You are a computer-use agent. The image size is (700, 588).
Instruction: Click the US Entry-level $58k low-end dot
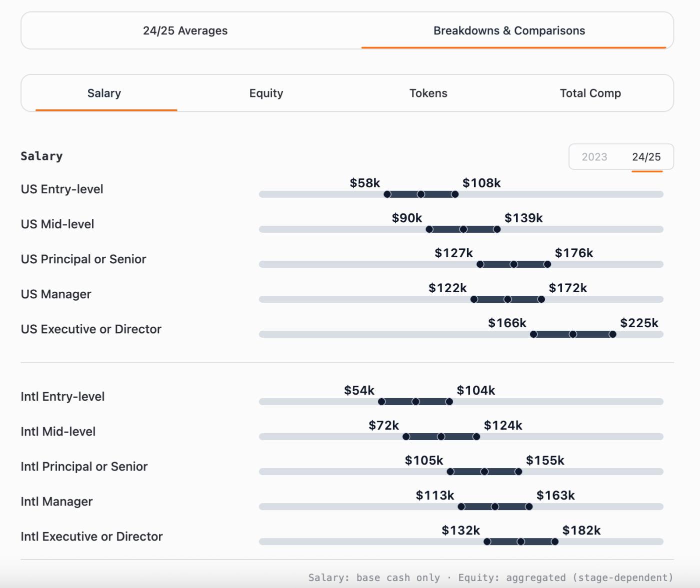pos(387,194)
